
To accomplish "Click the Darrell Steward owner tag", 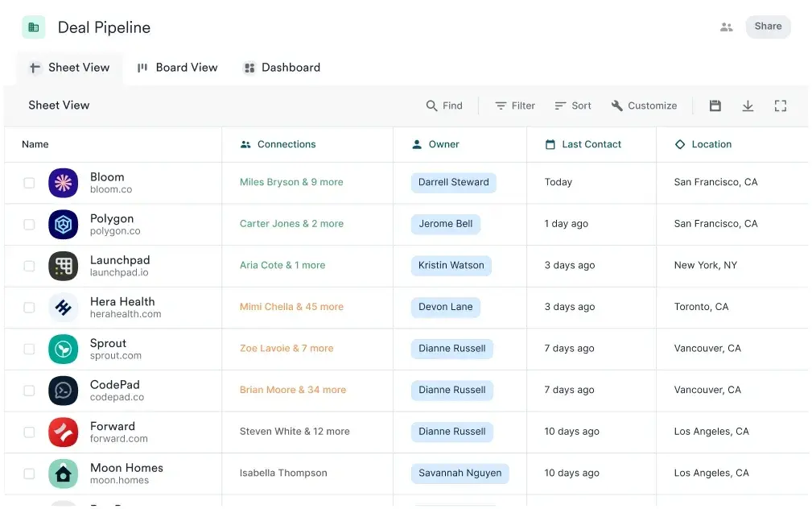I will point(454,183).
